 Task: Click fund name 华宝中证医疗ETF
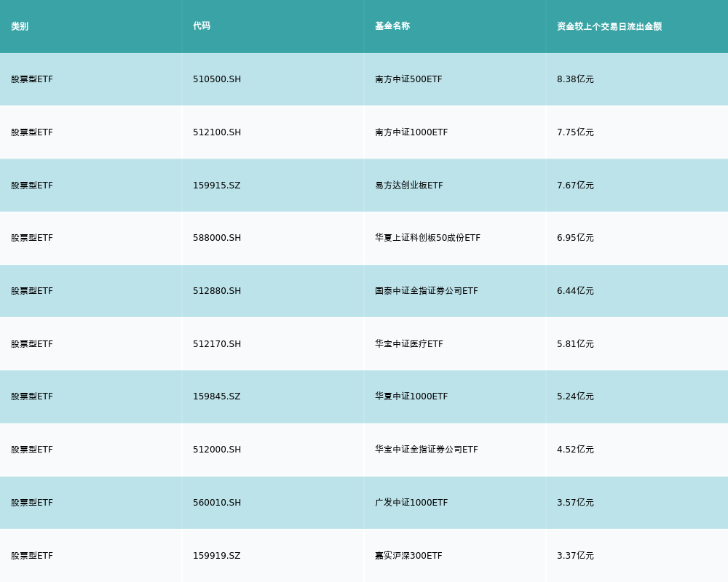pyautogui.click(x=409, y=344)
